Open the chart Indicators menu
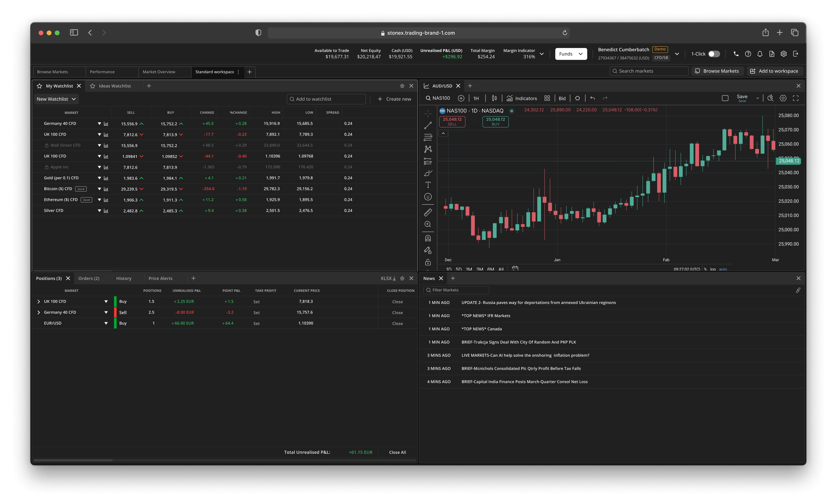837x504 pixels. (521, 98)
